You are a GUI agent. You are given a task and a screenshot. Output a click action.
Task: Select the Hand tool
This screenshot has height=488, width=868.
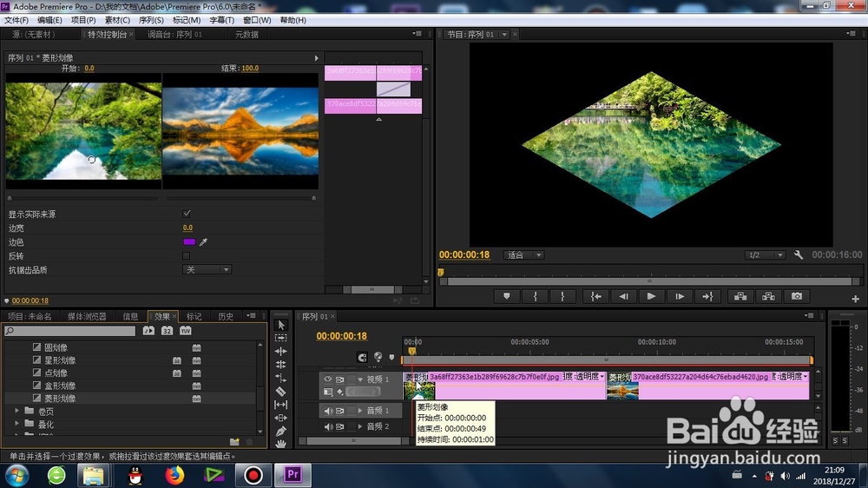point(280,444)
